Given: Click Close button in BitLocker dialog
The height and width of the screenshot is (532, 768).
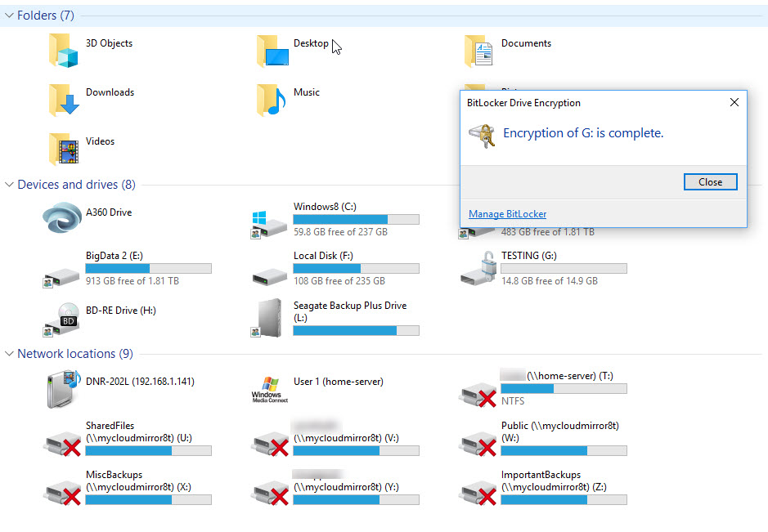Looking at the screenshot, I should pos(710,182).
